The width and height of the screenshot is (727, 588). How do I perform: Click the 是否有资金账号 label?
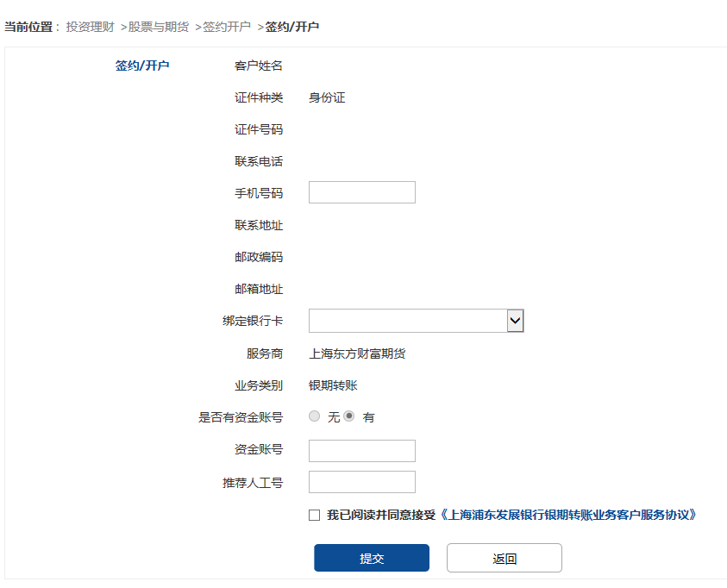point(241,417)
